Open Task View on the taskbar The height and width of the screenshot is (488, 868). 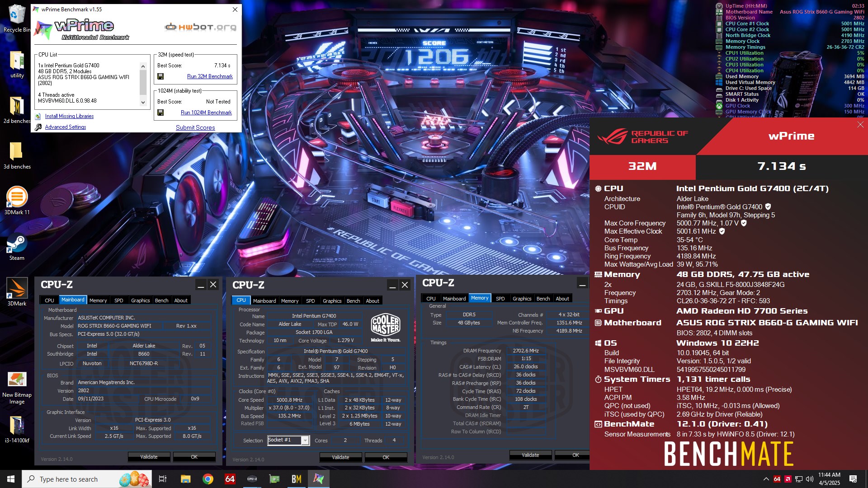click(x=163, y=479)
